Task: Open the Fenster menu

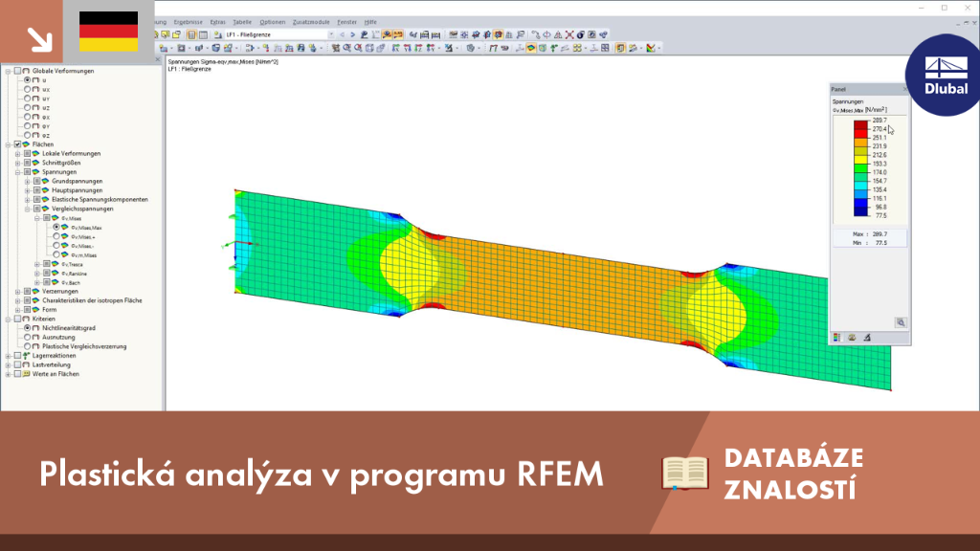Action: [x=346, y=22]
